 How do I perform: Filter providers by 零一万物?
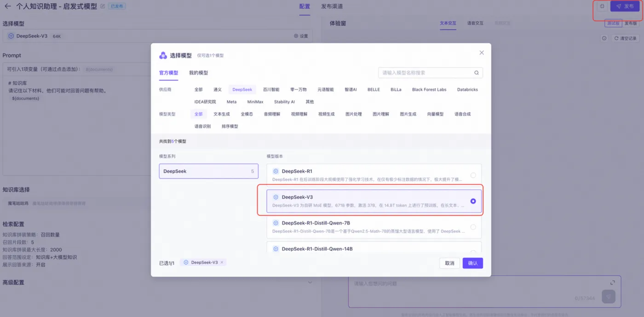point(298,89)
